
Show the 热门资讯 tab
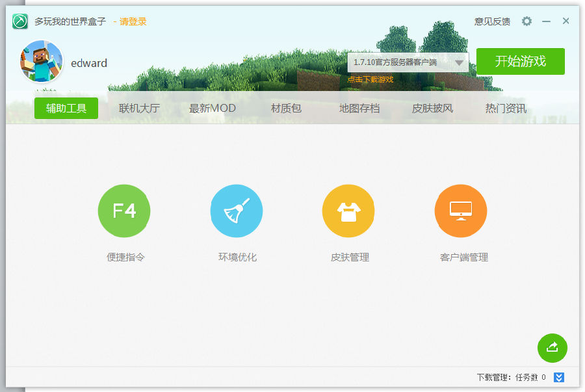pos(506,109)
